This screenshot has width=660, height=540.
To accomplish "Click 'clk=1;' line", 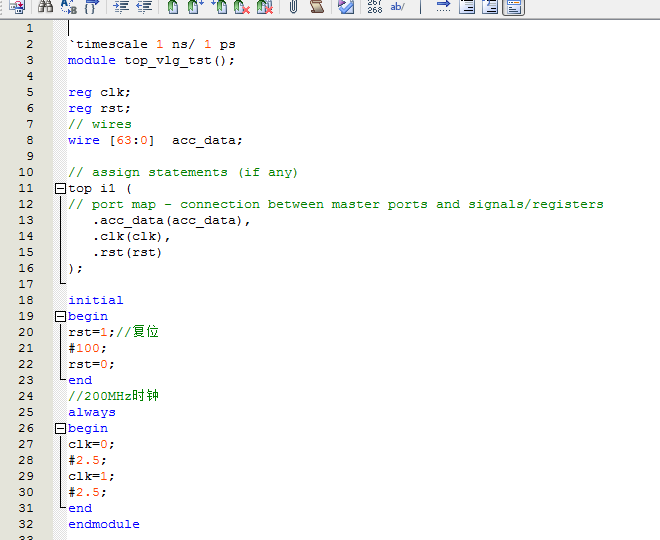I will tap(91, 476).
